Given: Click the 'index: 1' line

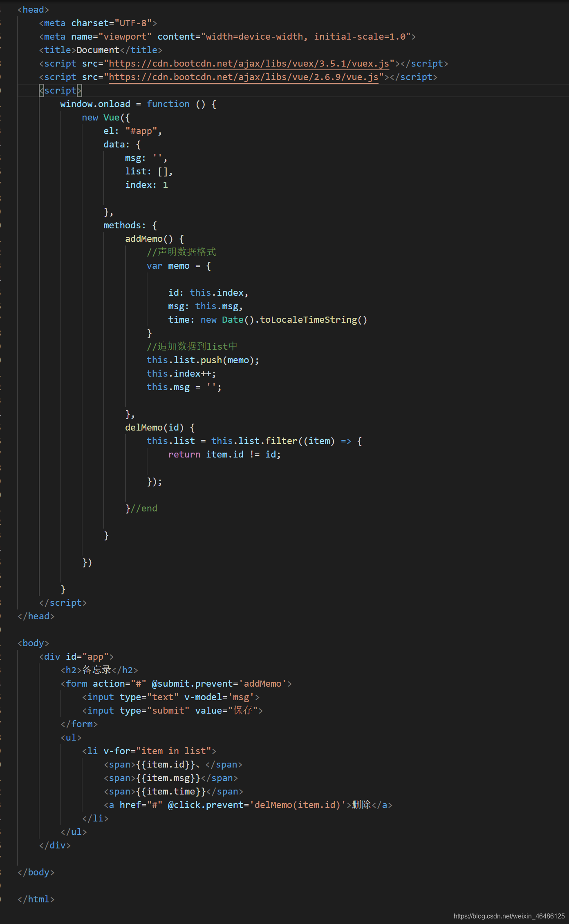Looking at the screenshot, I should (146, 185).
